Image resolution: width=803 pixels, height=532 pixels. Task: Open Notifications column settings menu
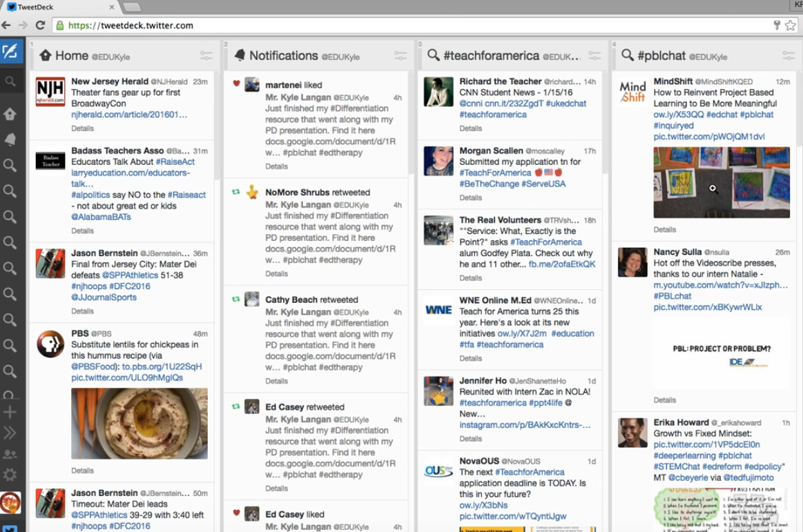coord(400,55)
